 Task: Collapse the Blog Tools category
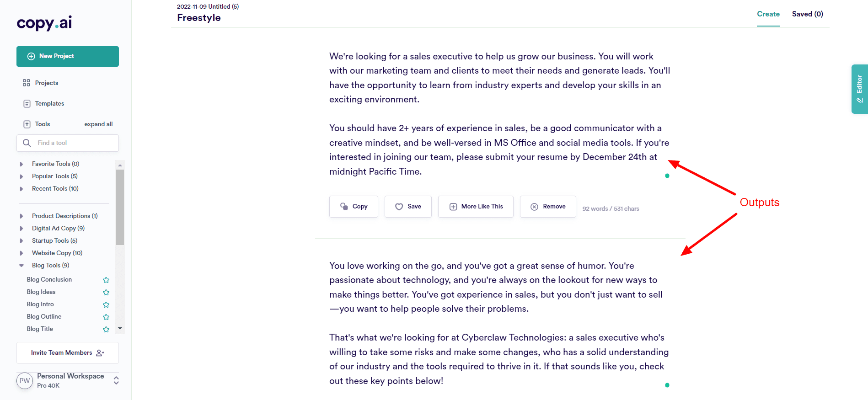(x=21, y=266)
